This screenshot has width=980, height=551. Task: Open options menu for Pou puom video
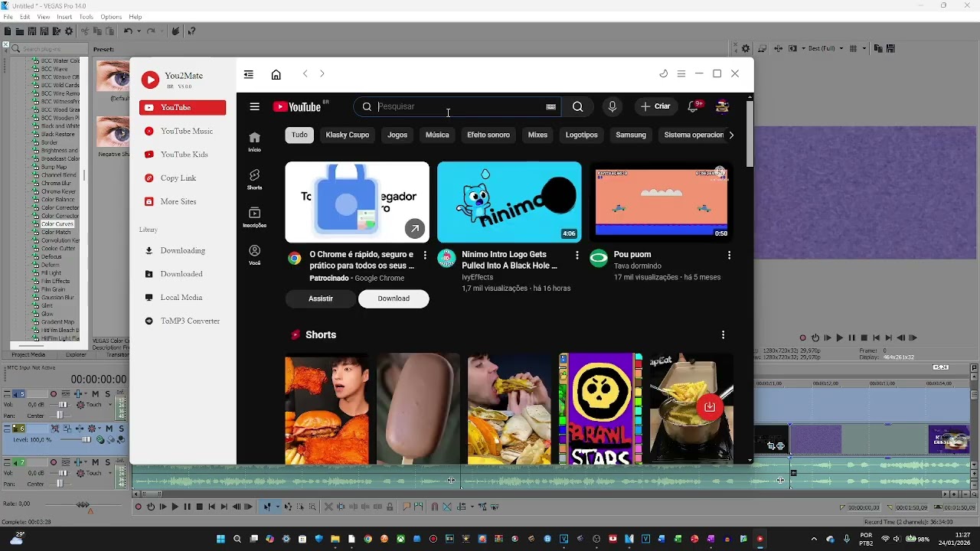[729, 255]
